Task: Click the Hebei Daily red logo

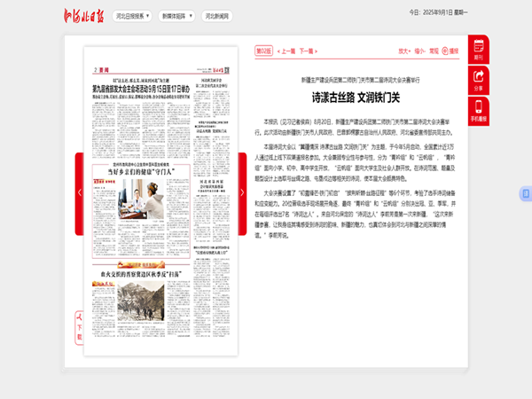Action: (x=84, y=16)
